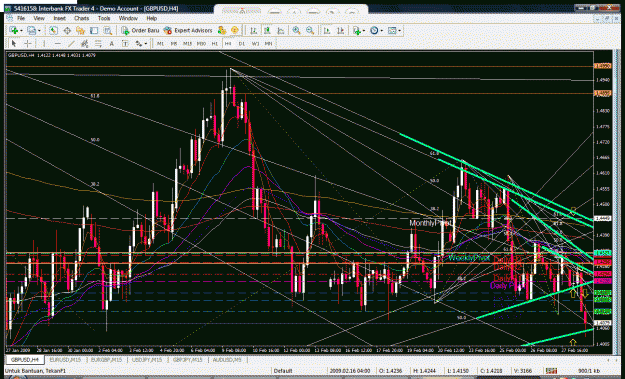This screenshot has height=379, width=625.
Task: Toggle the Terminal panel icon
Action: (x=94, y=30)
